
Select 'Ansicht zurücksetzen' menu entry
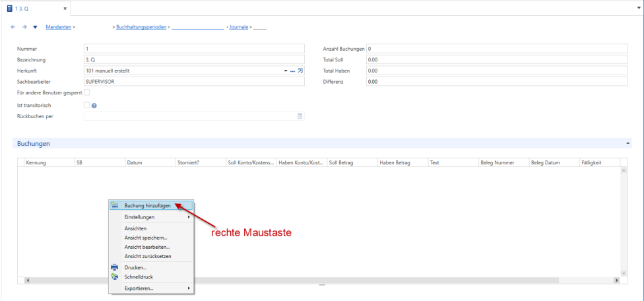151,256
